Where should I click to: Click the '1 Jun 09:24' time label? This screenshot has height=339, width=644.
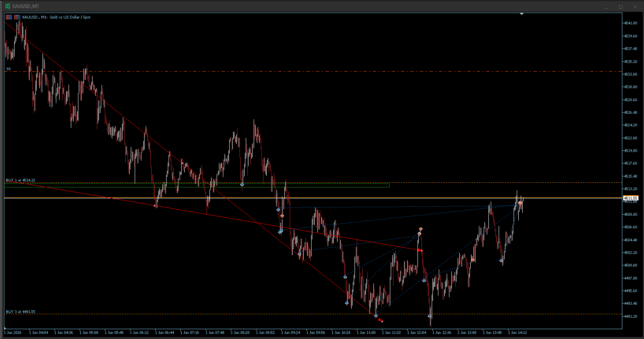(291, 333)
